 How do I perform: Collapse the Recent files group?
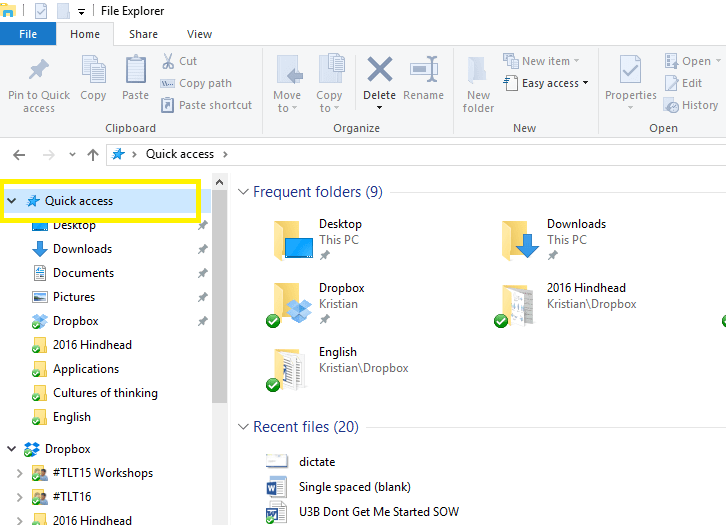[242, 427]
